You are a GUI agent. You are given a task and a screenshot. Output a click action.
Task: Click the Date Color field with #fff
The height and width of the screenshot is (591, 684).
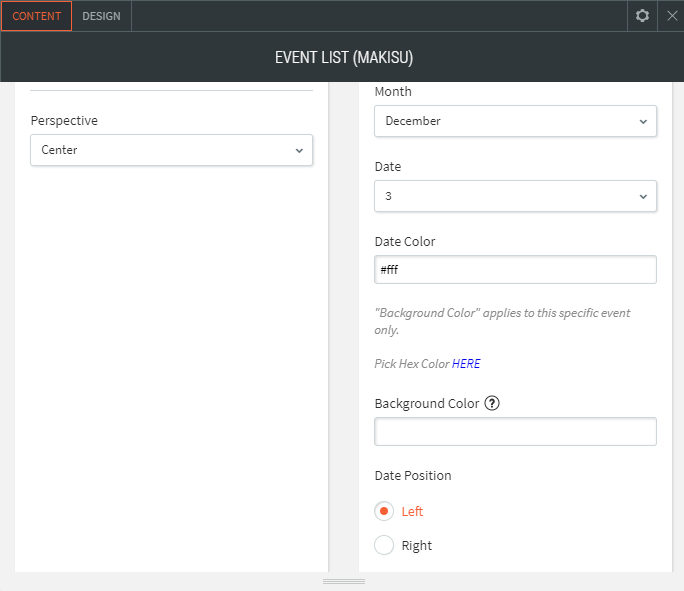[515, 270]
